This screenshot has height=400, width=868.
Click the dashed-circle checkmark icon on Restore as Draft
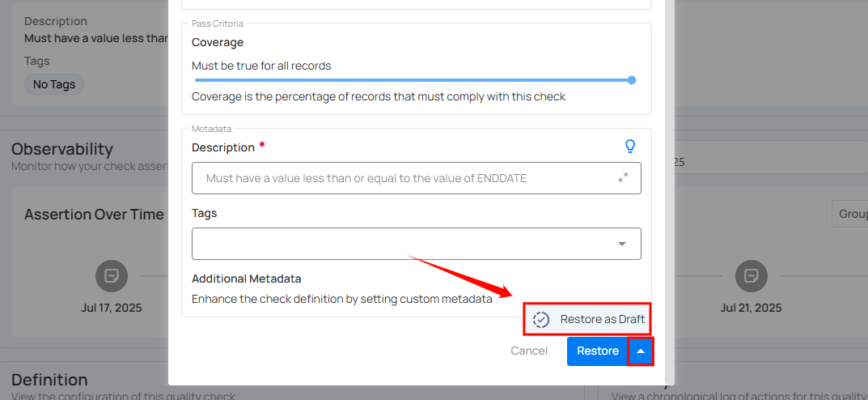541,320
